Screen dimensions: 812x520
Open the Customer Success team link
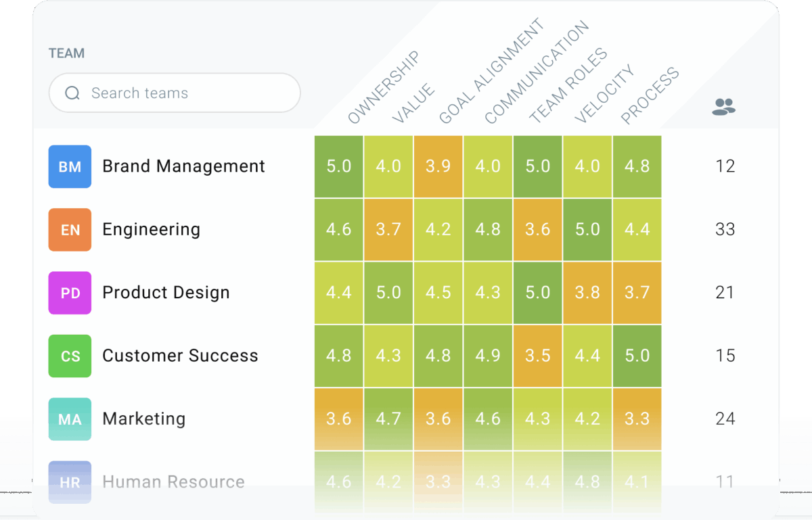(180, 356)
